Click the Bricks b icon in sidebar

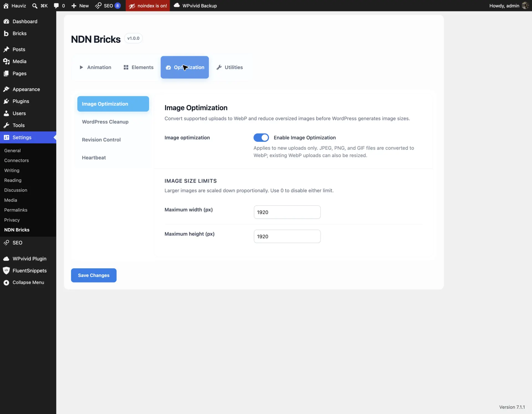click(6, 34)
